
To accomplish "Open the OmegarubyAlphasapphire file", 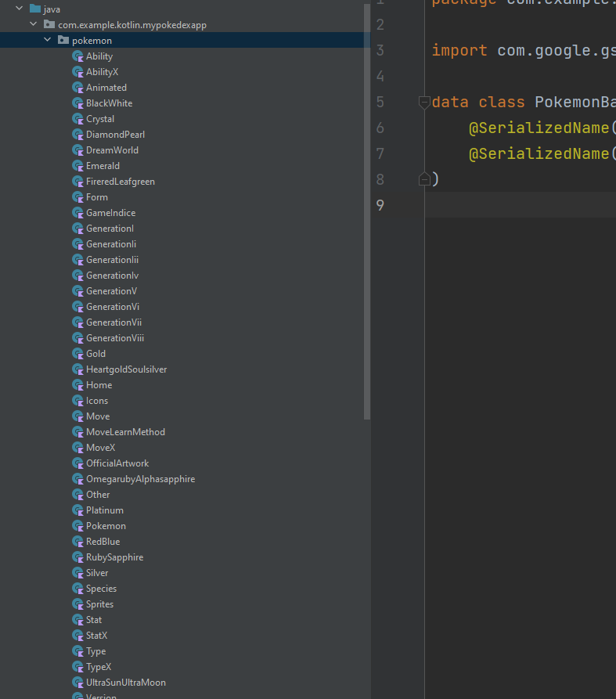I will (140, 479).
